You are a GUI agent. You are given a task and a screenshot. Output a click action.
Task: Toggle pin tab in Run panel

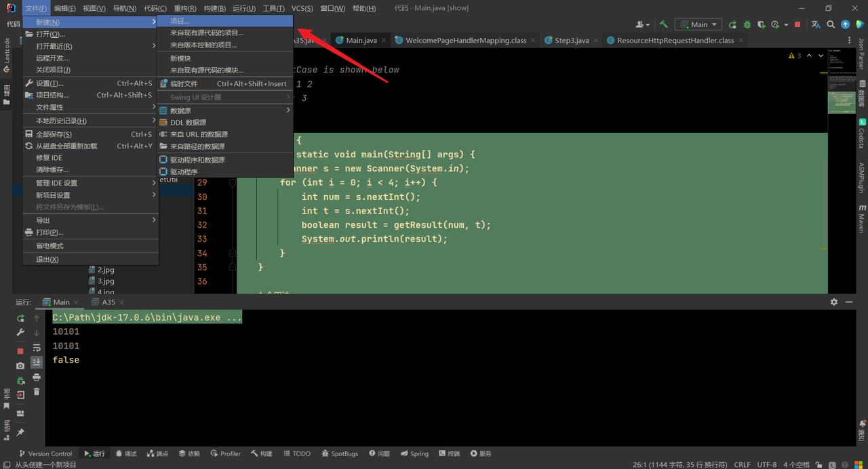(20, 432)
